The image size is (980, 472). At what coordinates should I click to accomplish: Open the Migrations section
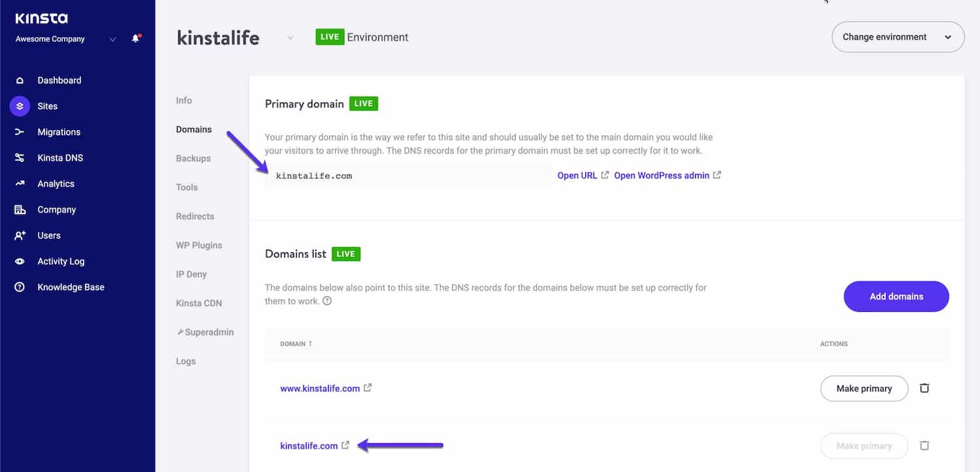(x=59, y=131)
